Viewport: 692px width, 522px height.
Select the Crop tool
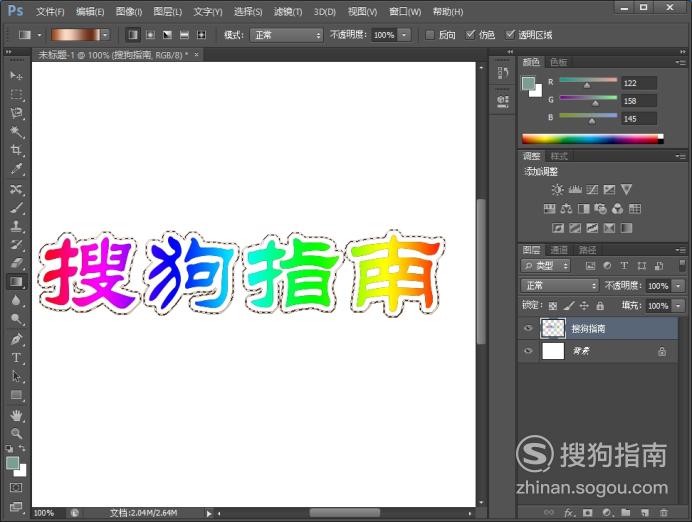pos(16,150)
